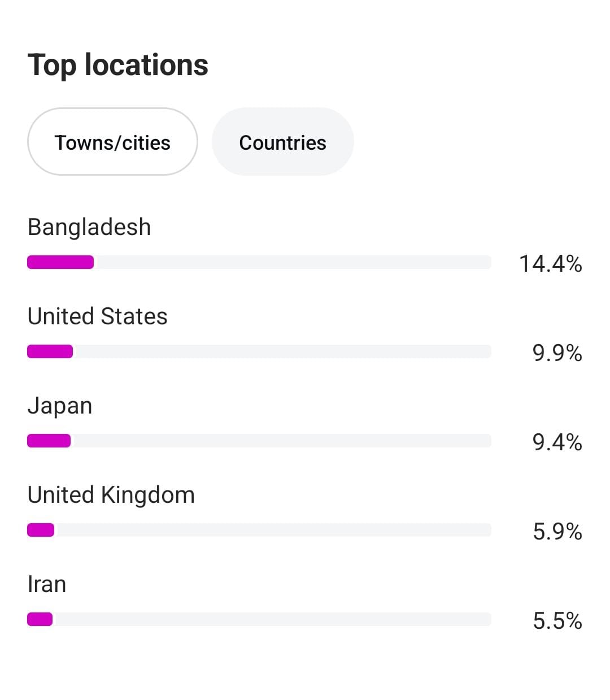This screenshot has height=700, width=610.
Task: Switch to the Towns/cities tab
Action: point(112,142)
